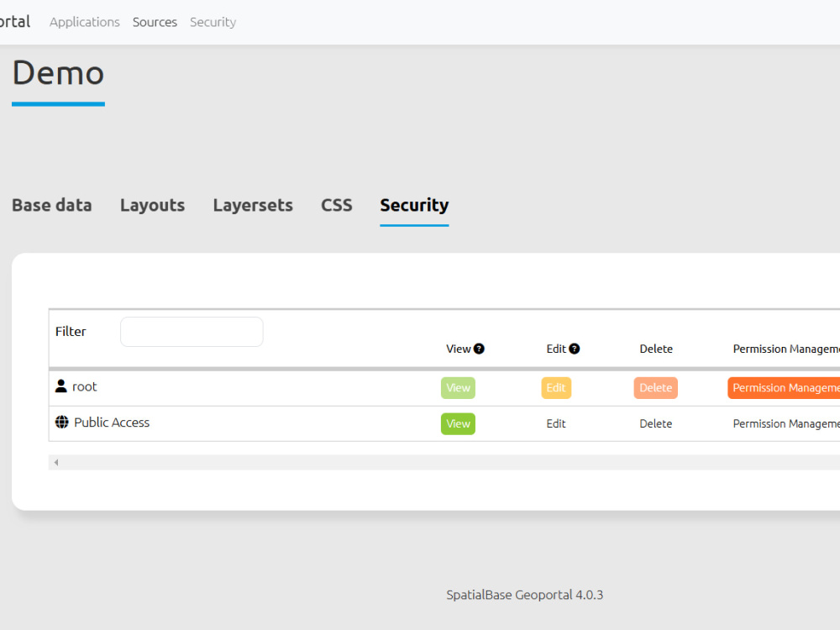This screenshot has width=840, height=630.
Task: Click the horizontal scrollbar left arrow
Action: click(55, 462)
